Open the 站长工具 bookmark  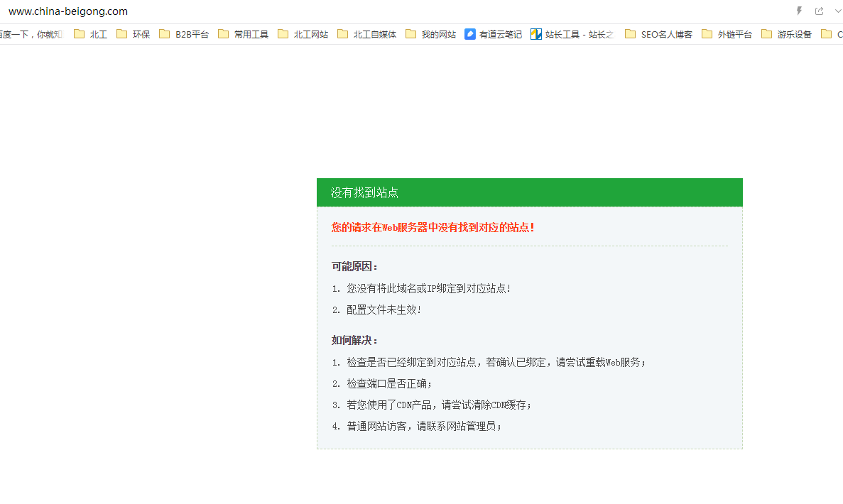(x=572, y=34)
